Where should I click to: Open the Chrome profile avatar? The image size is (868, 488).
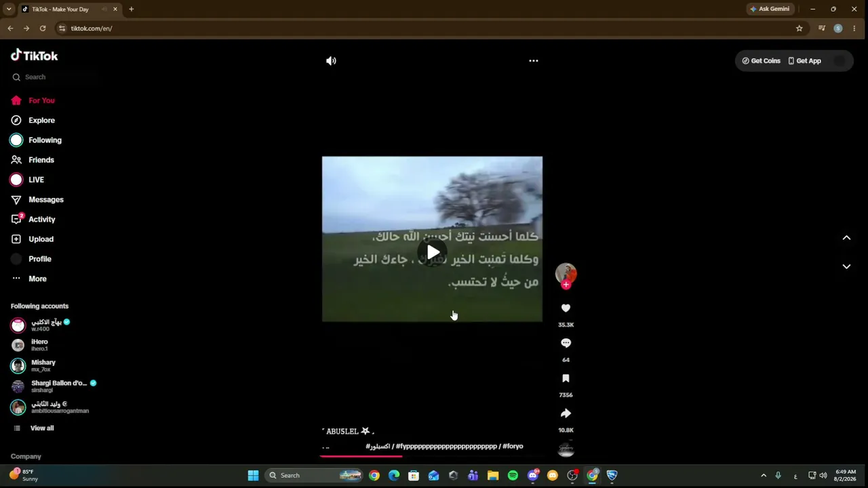pyautogui.click(x=838, y=28)
